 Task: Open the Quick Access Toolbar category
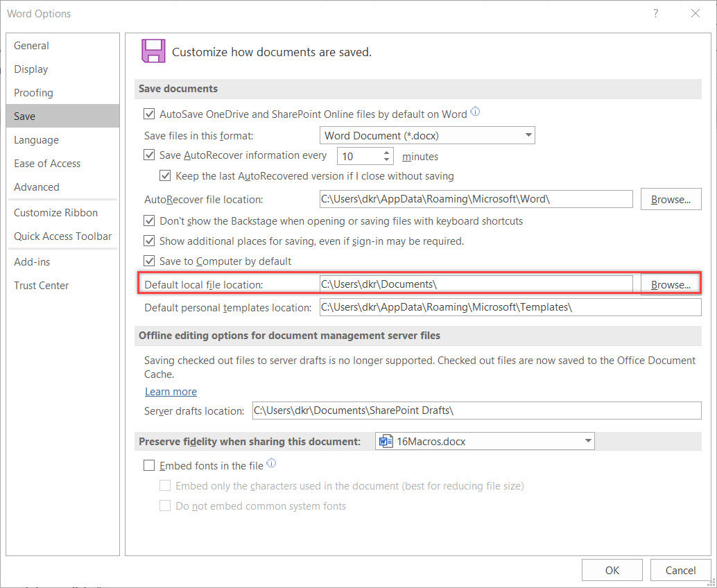tap(62, 236)
